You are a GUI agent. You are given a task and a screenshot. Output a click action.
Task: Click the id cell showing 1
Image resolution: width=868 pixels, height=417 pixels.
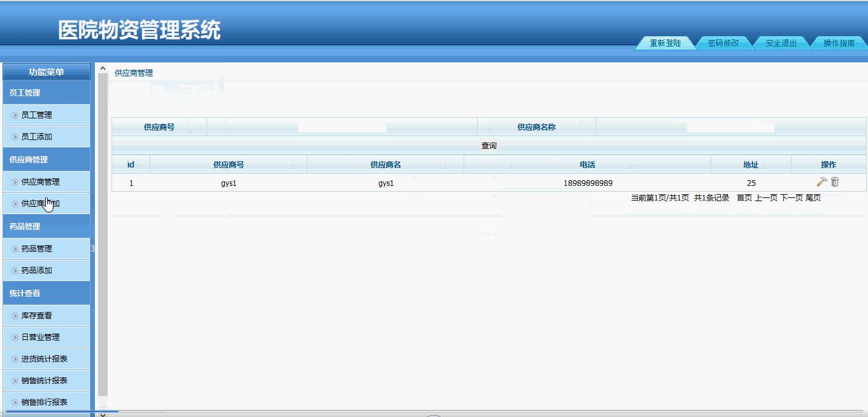point(131,183)
